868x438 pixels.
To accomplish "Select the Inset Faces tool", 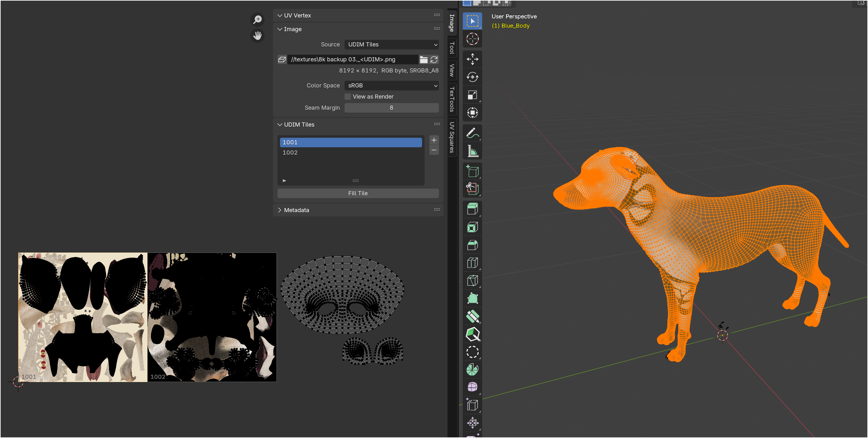I will (472, 227).
